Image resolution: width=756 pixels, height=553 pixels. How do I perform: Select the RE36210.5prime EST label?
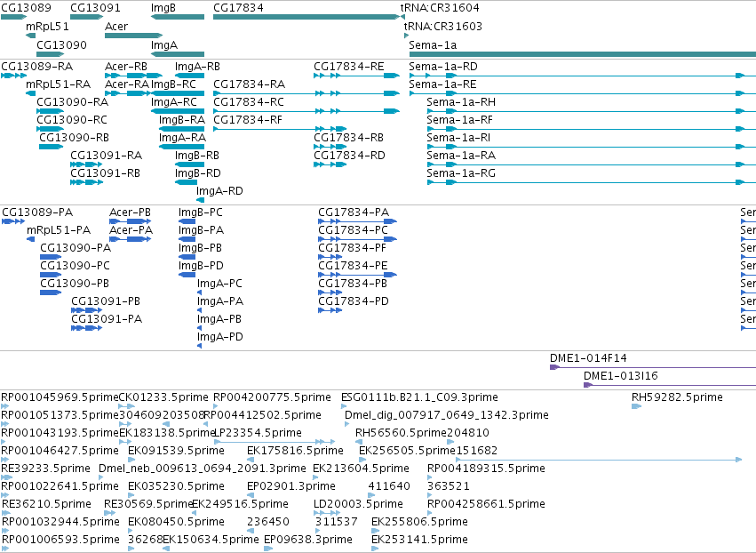pos(46,504)
